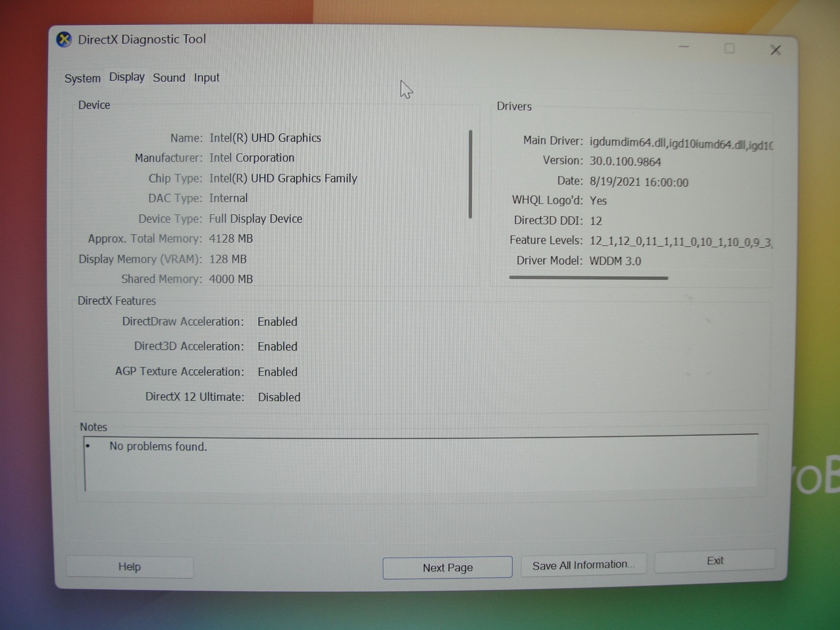Click driver version '30.0.100.9864'
The height and width of the screenshot is (630, 840).
(625, 162)
